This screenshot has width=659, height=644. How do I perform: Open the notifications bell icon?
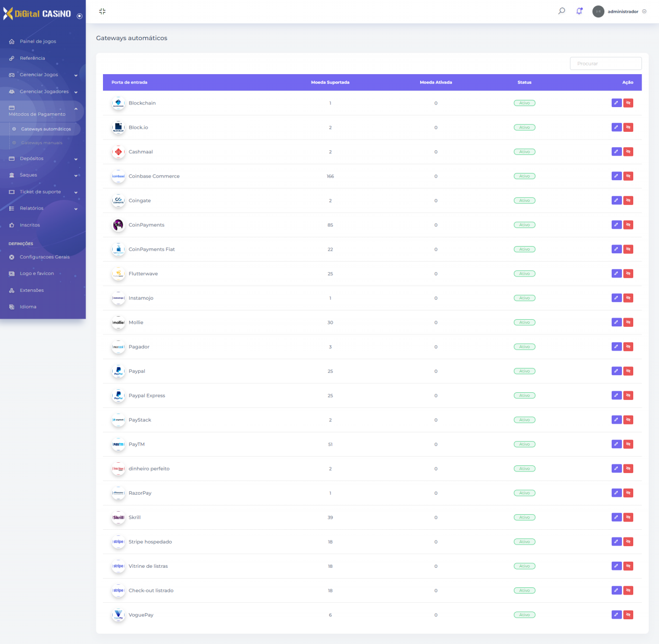[x=579, y=11]
